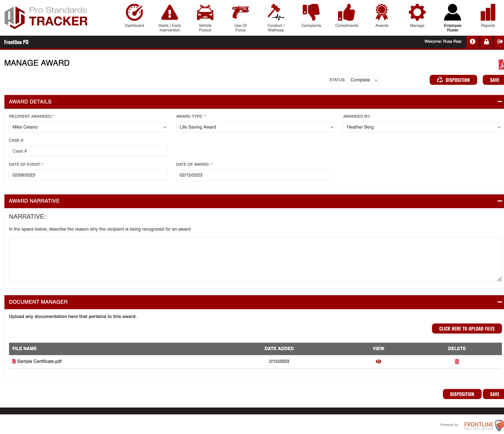Click the top Disposition button
The image size is (504, 434).
[453, 80]
